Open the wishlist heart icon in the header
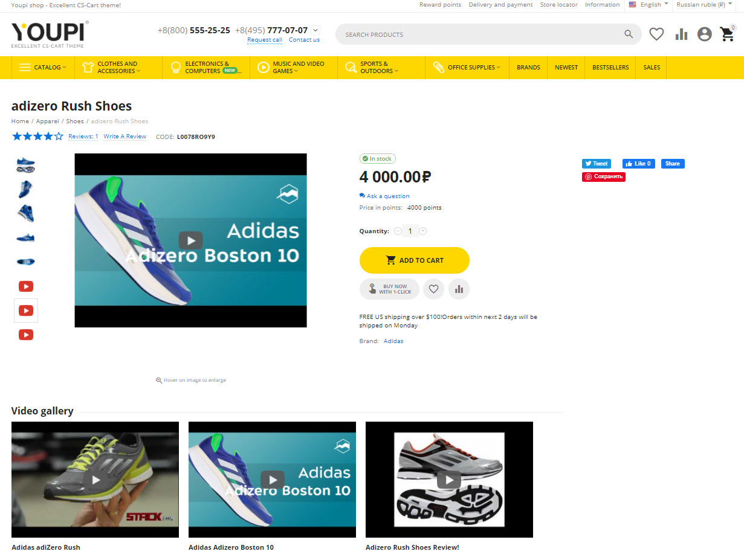The height and width of the screenshot is (560, 744). (656, 34)
